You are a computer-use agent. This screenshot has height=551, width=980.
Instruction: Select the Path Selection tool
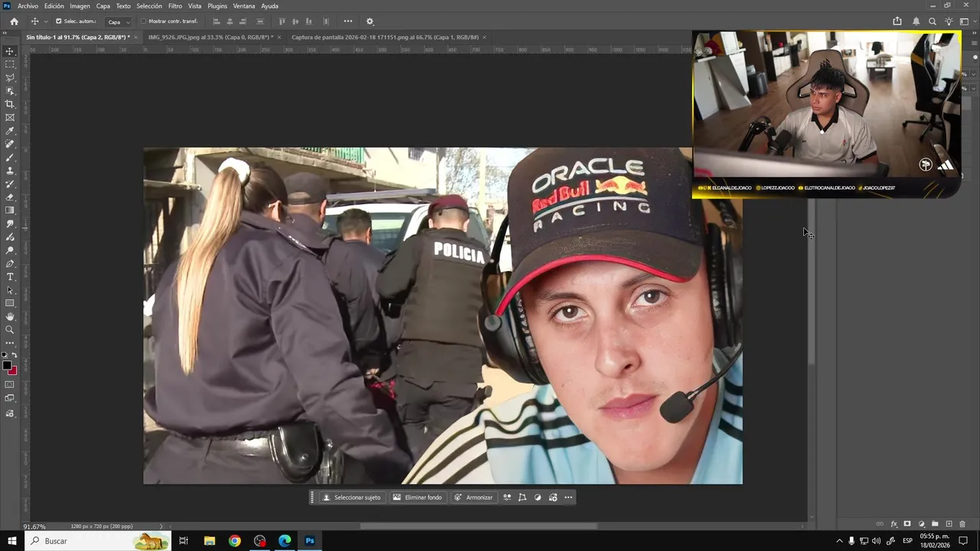[10, 290]
